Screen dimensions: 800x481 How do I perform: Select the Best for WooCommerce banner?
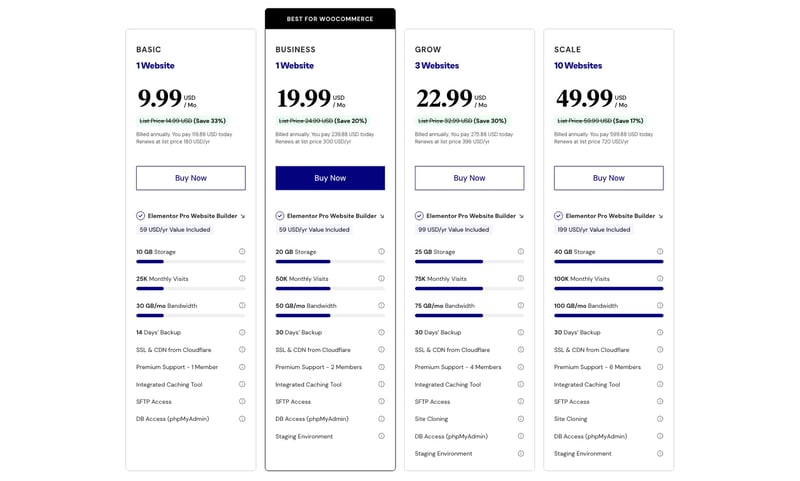(330, 19)
